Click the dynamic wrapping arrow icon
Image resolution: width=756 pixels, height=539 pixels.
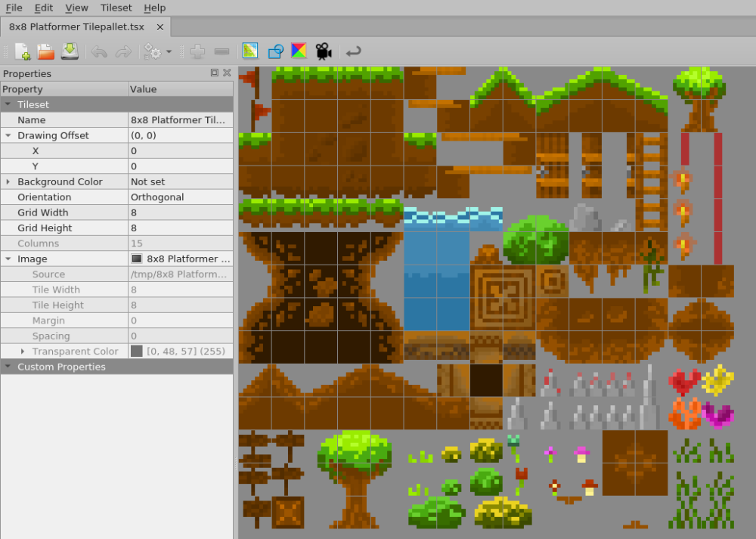[x=352, y=51]
